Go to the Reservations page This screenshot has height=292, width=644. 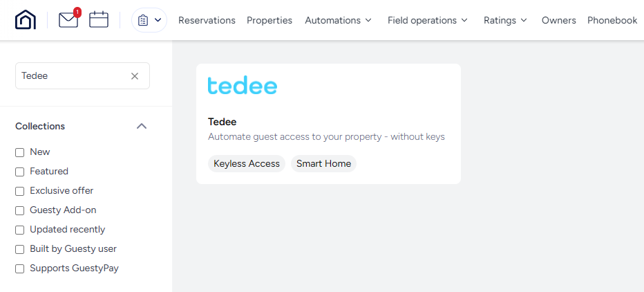207,20
